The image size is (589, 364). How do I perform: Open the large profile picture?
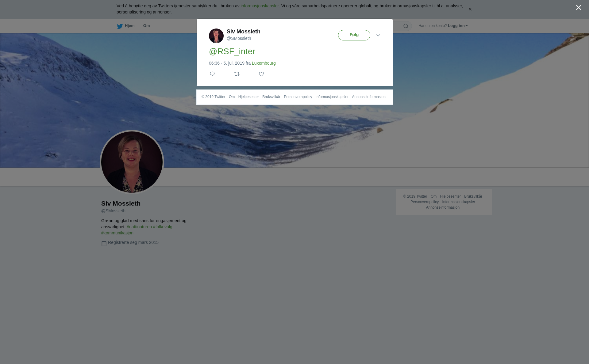(x=132, y=162)
